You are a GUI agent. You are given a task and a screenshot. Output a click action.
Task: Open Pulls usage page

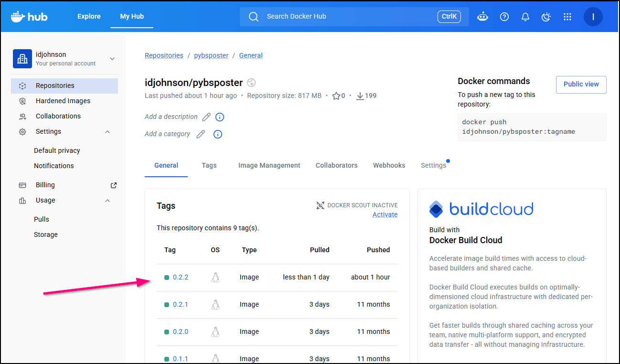click(x=42, y=219)
